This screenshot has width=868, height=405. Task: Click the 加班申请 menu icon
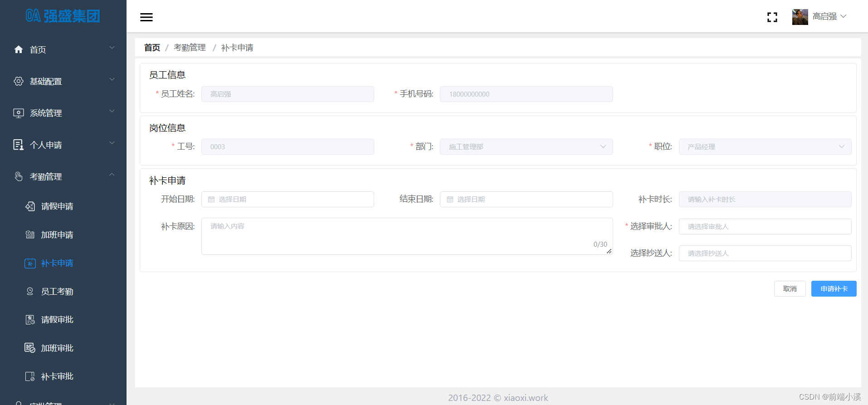[30, 234]
